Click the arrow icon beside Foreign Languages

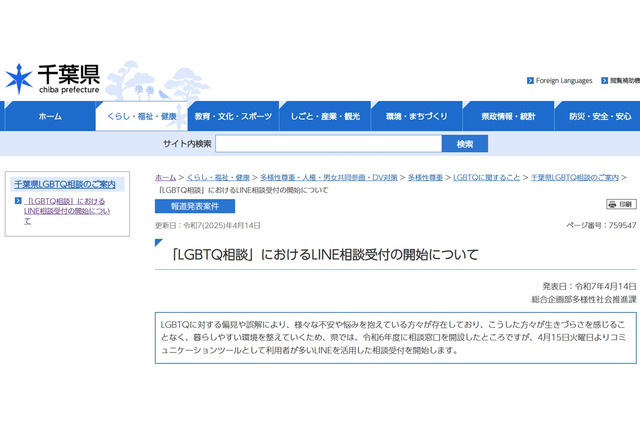[x=530, y=81]
